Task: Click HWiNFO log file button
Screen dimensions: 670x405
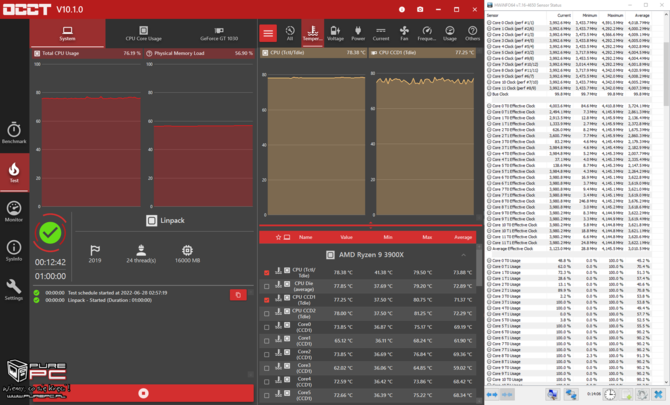Action: click(x=626, y=394)
